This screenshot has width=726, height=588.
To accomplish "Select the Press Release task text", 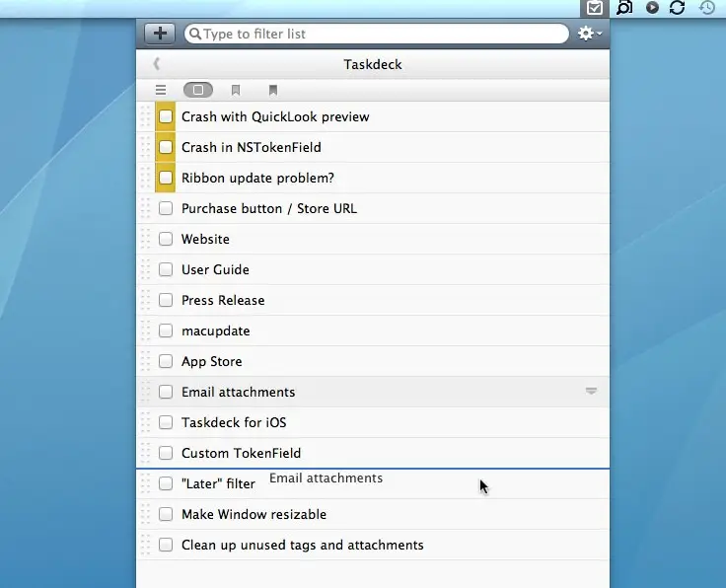I will 223,300.
